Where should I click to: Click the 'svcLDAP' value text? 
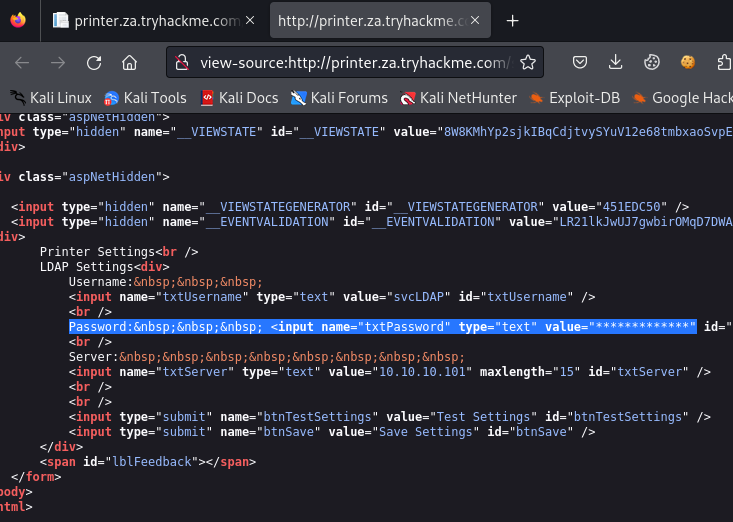(x=421, y=297)
